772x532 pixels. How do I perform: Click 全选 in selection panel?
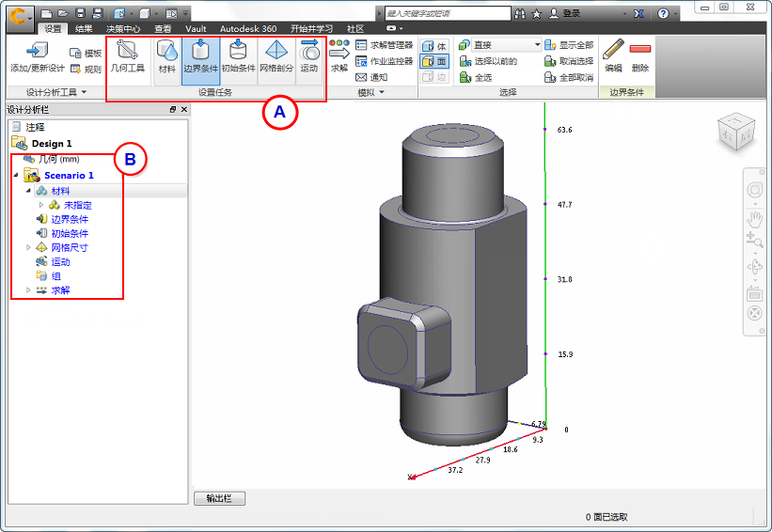tap(476, 77)
